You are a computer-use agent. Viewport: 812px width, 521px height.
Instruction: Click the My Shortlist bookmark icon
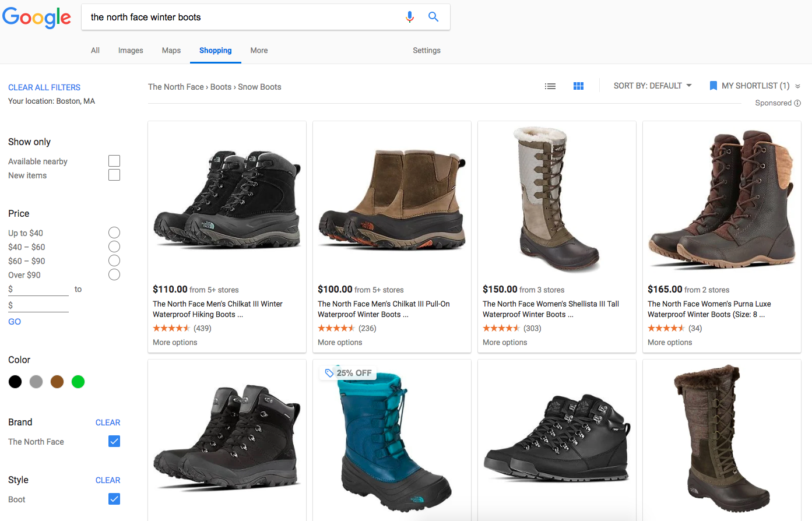point(713,86)
